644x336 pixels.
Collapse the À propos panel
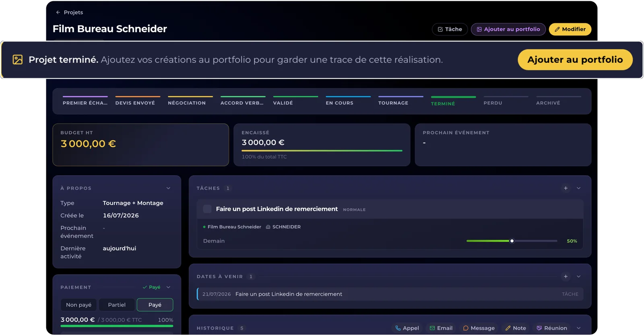point(168,188)
